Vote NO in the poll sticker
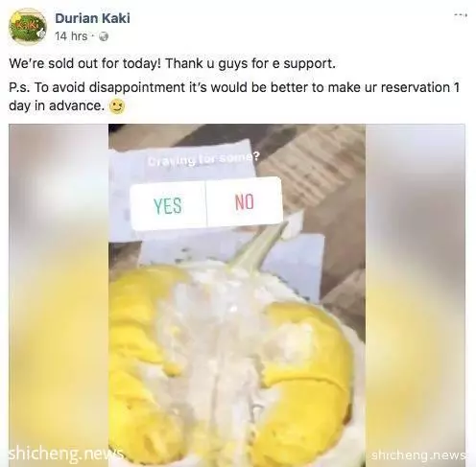 point(245,201)
